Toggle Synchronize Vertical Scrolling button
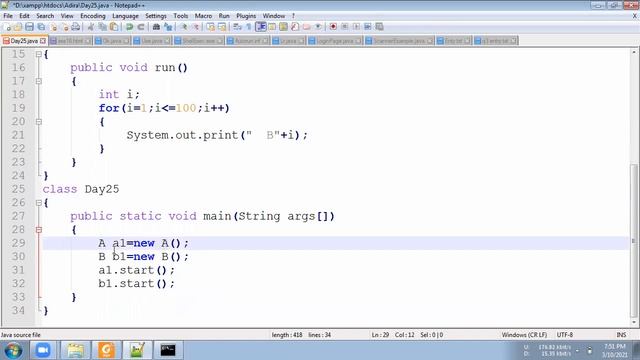 coord(211,27)
